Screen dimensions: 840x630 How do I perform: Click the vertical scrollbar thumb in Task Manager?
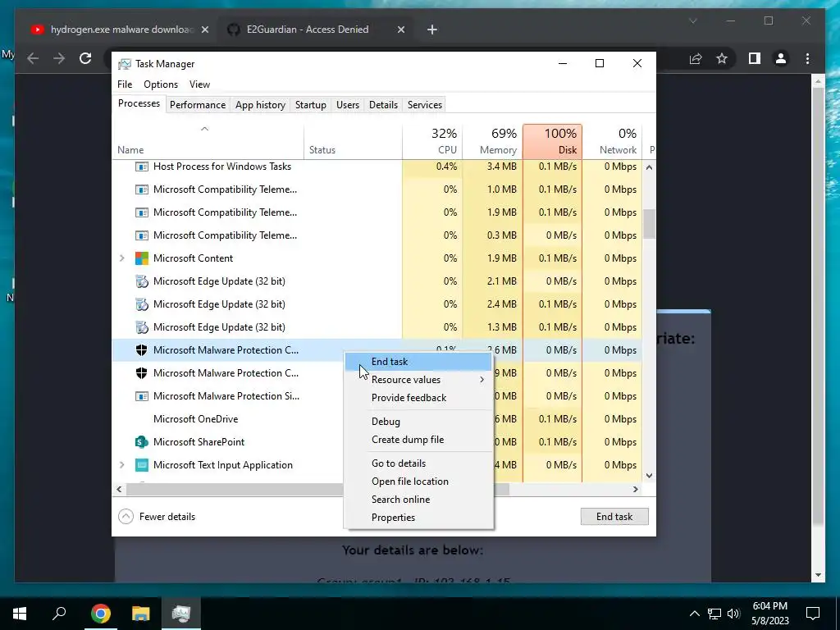tap(650, 224)
